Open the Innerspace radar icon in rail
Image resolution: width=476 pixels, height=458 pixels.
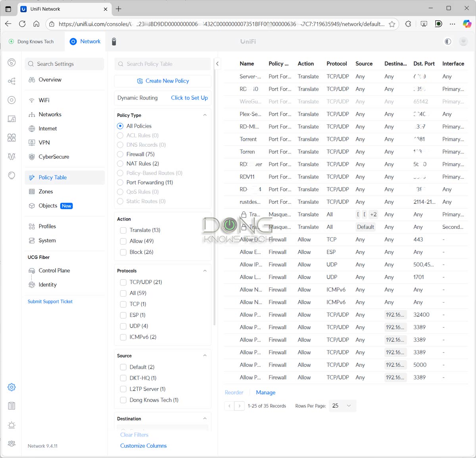[12, 175]
